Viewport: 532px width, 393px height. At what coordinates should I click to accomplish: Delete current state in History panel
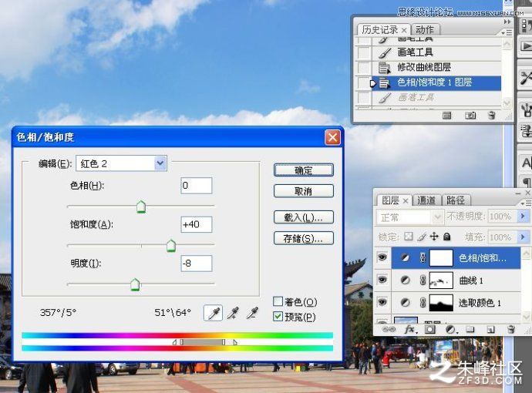coord(492,116)
